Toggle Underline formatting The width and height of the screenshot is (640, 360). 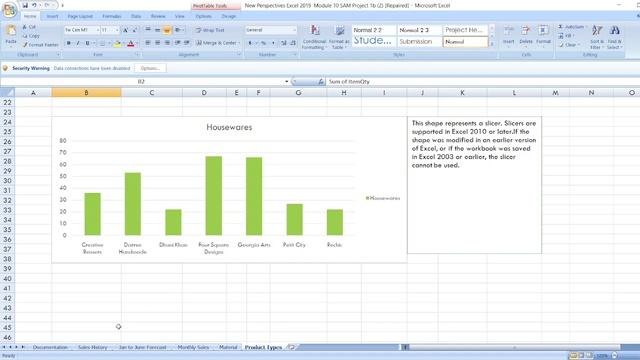(x=87, y=43)
